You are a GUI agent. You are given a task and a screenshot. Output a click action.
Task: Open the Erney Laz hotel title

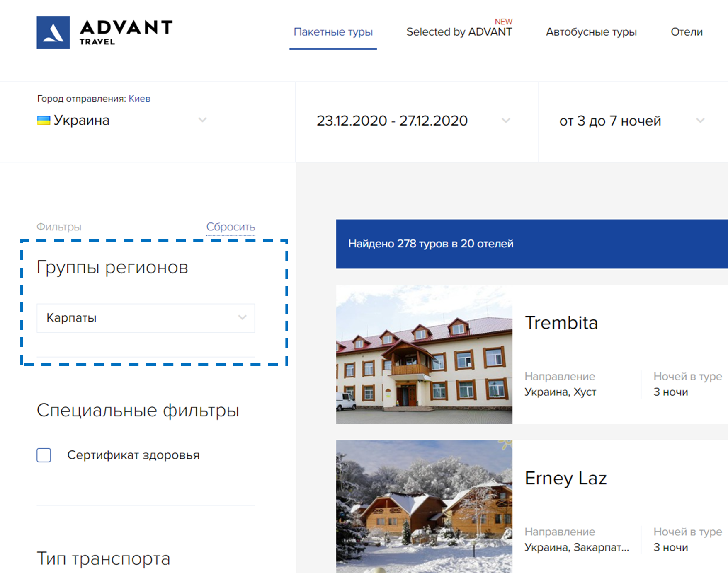pos(565,478)
